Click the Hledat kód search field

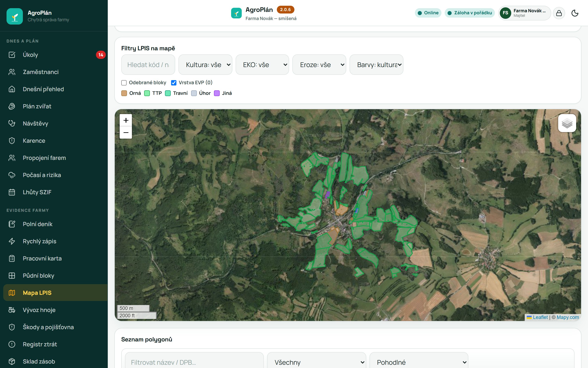[148, 65]
